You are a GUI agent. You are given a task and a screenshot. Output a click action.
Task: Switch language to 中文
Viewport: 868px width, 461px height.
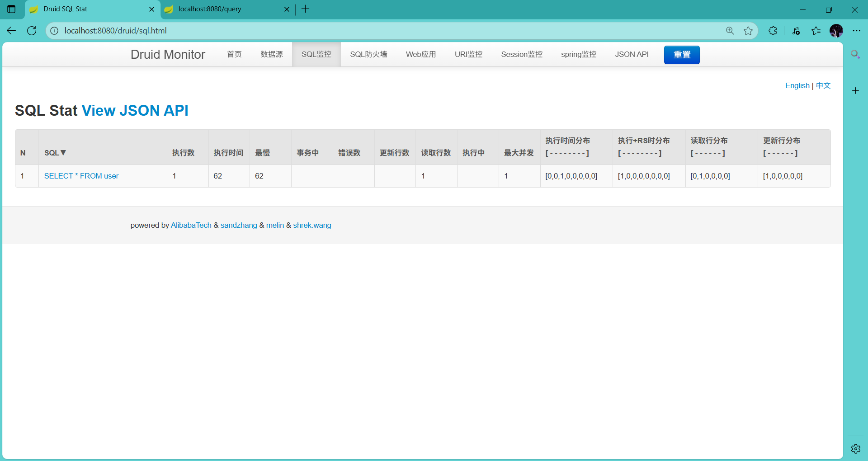(x=823, y=85)
